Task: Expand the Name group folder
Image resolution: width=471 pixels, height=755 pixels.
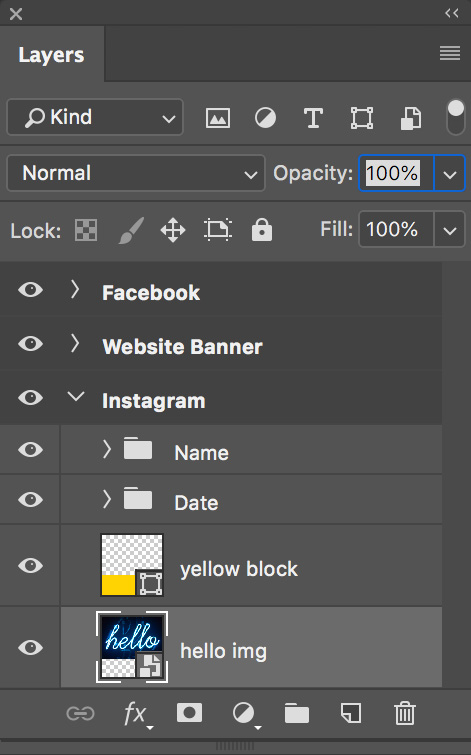Action: click(x=107, y=449)
